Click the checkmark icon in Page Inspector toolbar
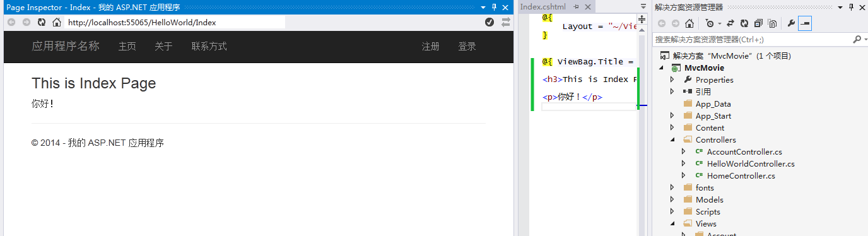The image size is (868, 236). click(490, 22)
